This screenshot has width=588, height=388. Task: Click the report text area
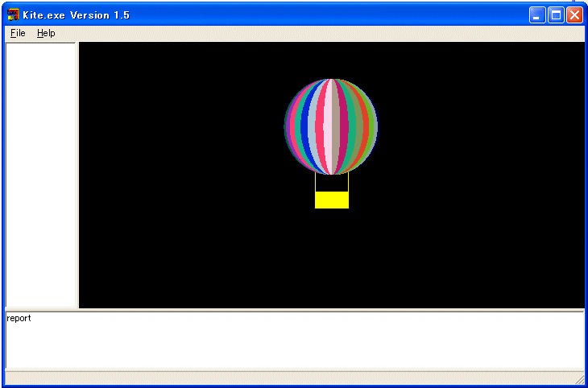coord(295,340)
